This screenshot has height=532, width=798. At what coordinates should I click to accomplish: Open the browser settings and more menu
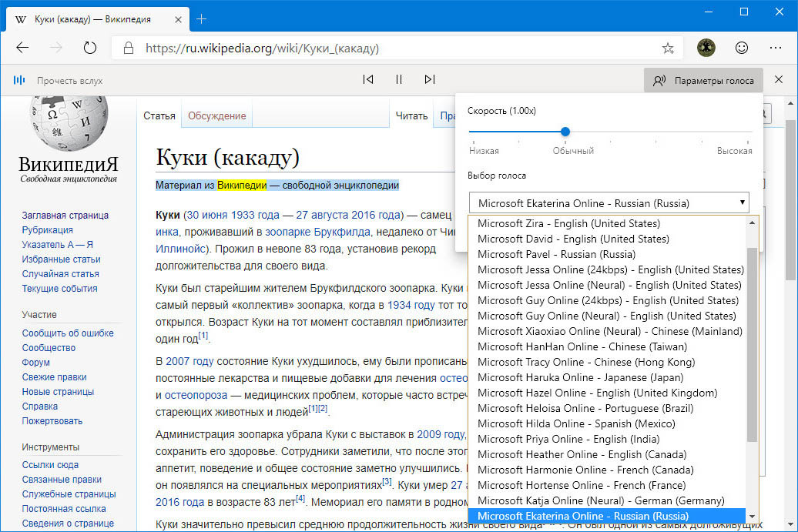point(776,48)
